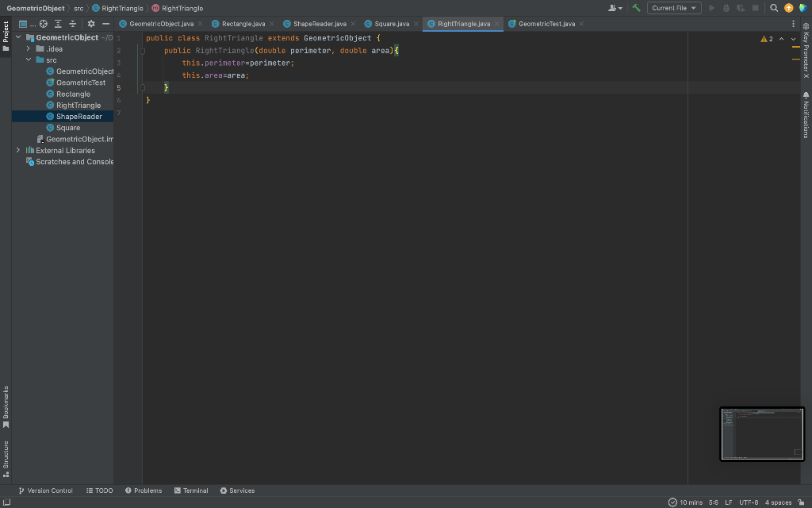The height and width of the screenshot is (508, 812).
Task: Expand the .idea folder
Action: [29, 49]
